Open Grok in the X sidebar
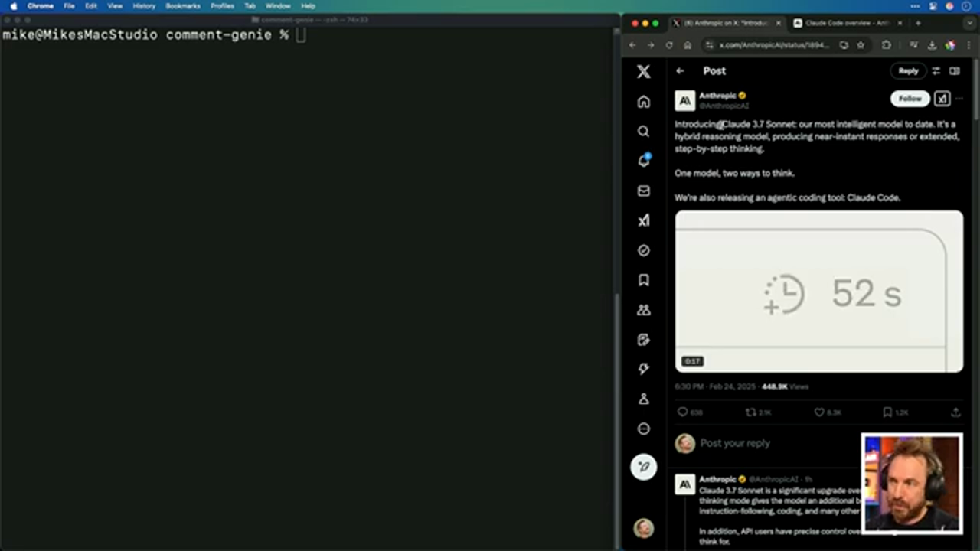 [x=644, y=220]
